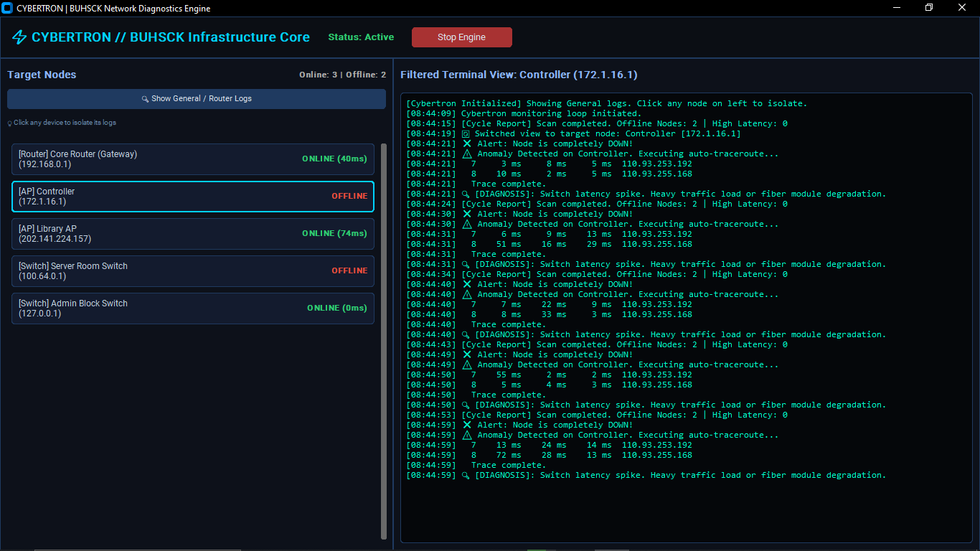The width and height of the screenshot is (980, 551).
Task: Click the "Target Nodes" heading
Action: click(42, 75)
